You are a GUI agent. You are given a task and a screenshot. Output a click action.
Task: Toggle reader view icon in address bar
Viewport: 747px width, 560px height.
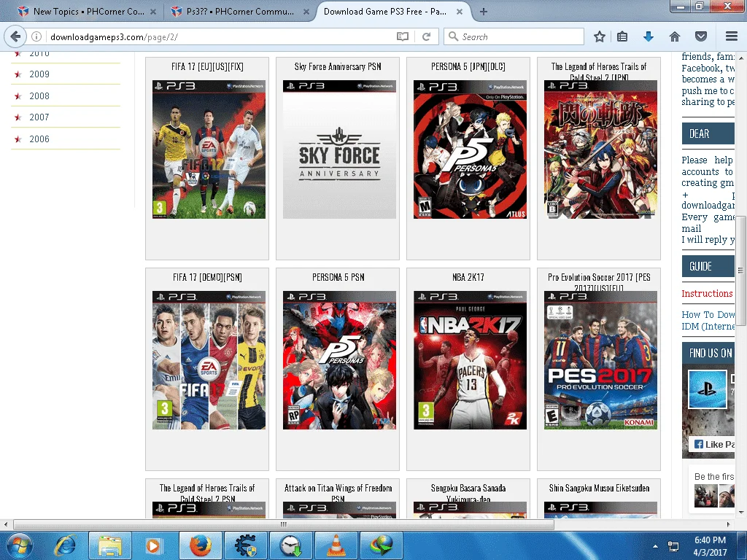[403, 36]
